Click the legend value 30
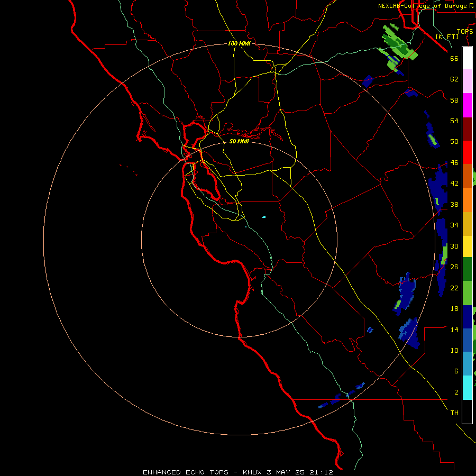This screenshot has width=476, height=476. click(x=454, y=246)
